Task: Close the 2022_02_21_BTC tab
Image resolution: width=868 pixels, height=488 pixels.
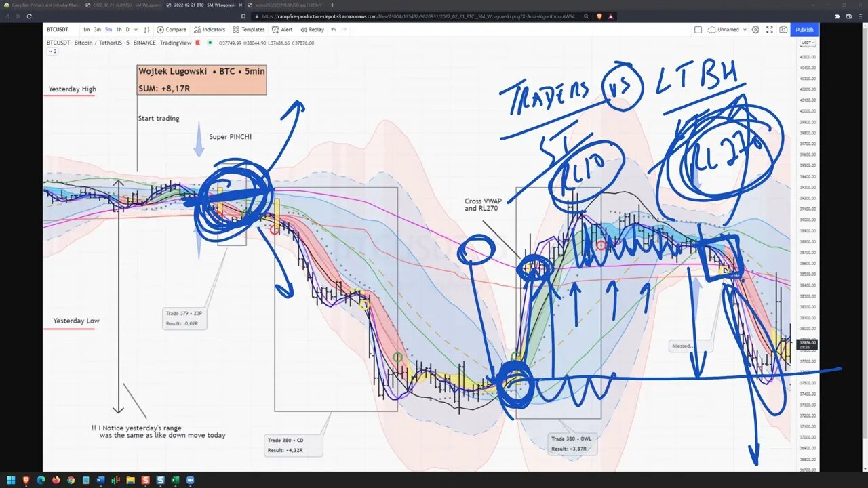Action: [x=240, y=5]
